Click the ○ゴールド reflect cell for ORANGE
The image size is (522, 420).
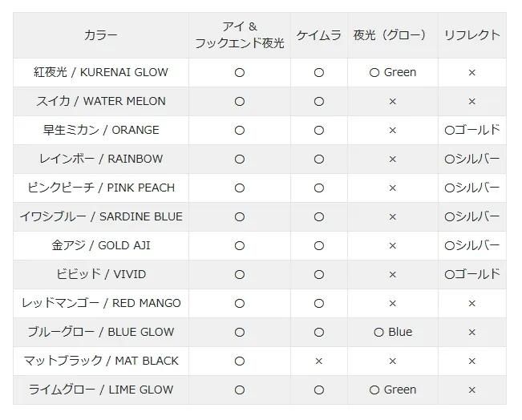coord(471,130)
